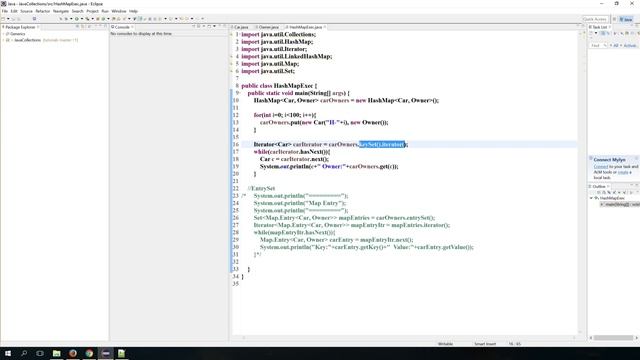The width and height of the screenshot is (640, 360).
Task: Click the green Run toolbar icon
Action: point(77,19)
